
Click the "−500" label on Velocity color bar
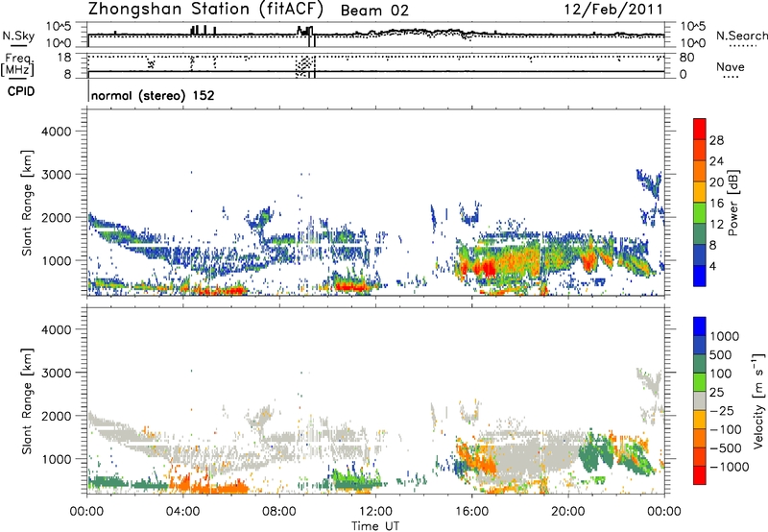[726, 448]
